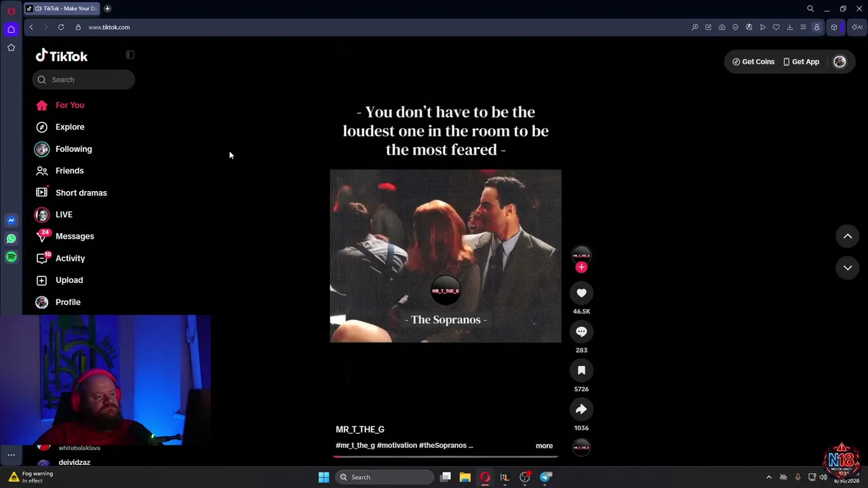Open Messages inbox

point(75,237)
